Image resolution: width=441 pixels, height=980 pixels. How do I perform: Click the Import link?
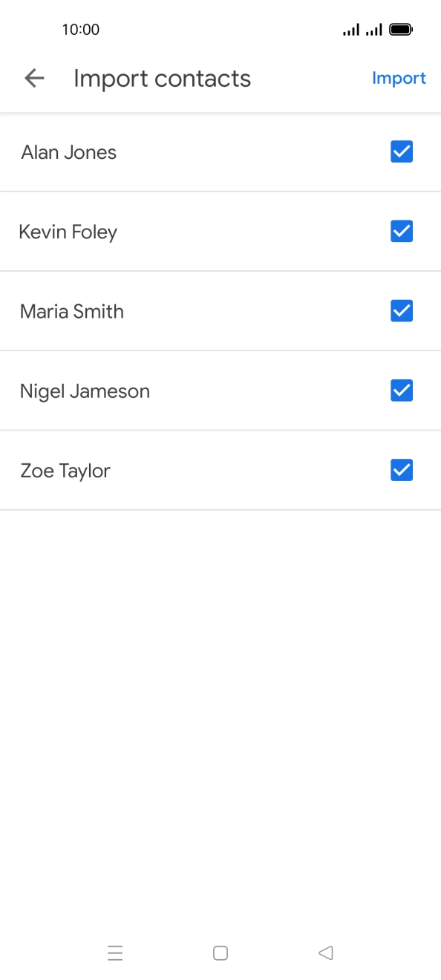[x=399, y=78]
